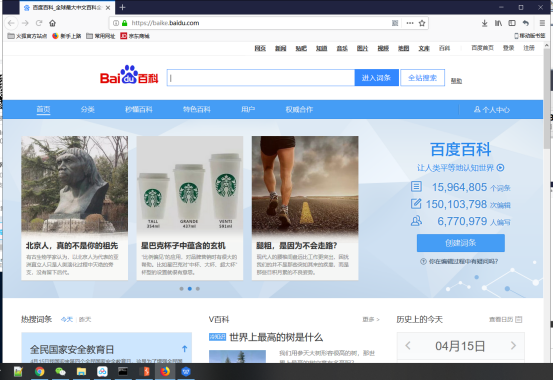Open WeChat from the taskbar
Viewport: 554px width, 381px height.
point(60,371)
